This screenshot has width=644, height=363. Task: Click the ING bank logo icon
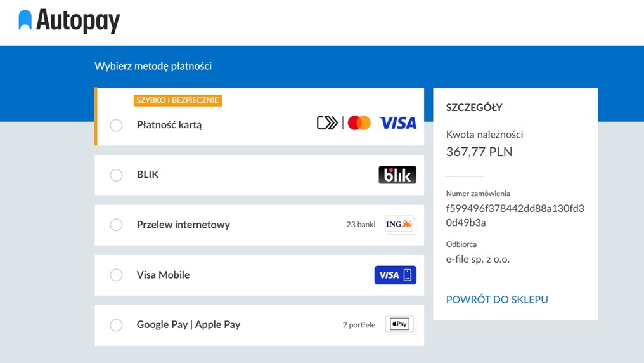[399, 225]
